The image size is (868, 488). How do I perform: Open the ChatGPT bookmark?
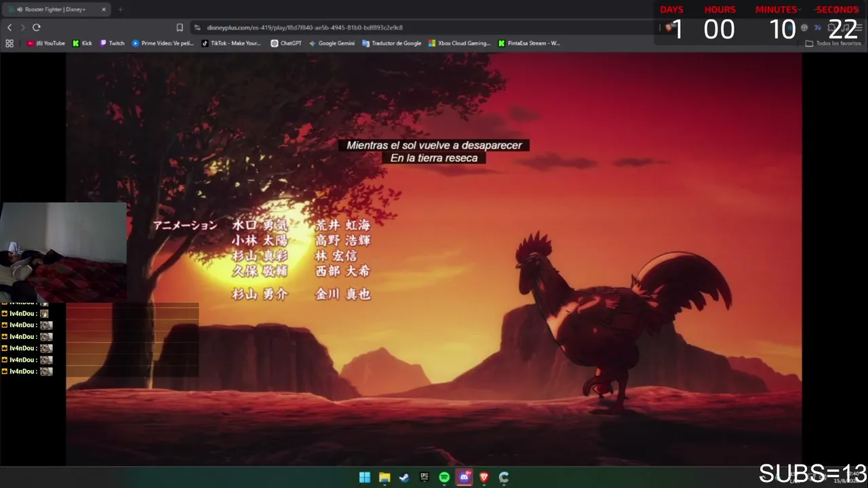286,43
